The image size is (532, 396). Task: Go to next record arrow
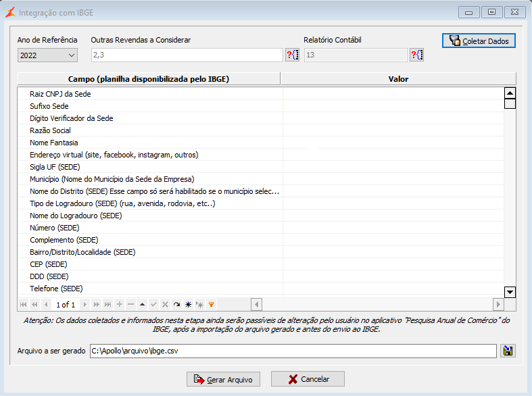85,305
